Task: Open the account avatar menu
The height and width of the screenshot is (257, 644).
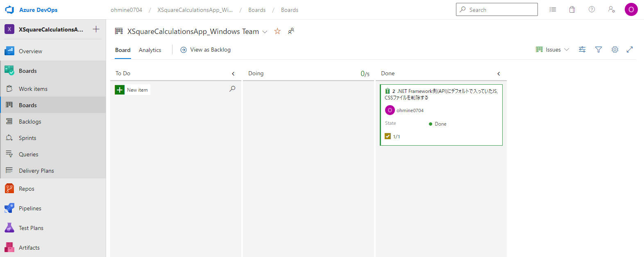Action: (631, 9)
